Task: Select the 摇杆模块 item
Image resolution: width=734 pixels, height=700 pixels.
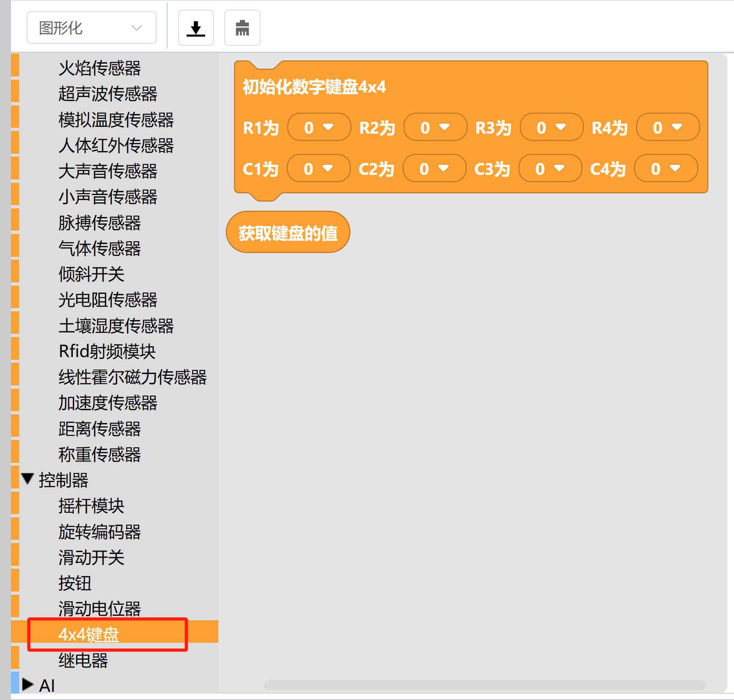Action: click(91, 506)
